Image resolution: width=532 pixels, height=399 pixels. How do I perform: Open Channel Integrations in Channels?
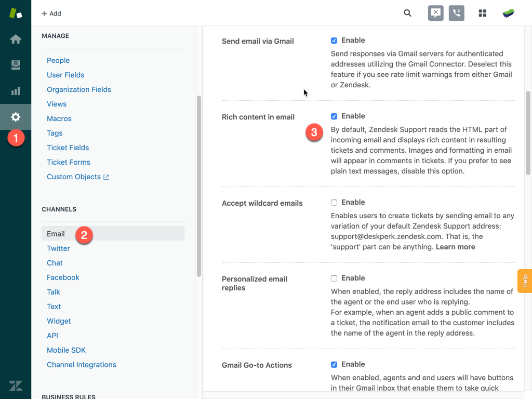pyautogui.click(x=82, y=365)
